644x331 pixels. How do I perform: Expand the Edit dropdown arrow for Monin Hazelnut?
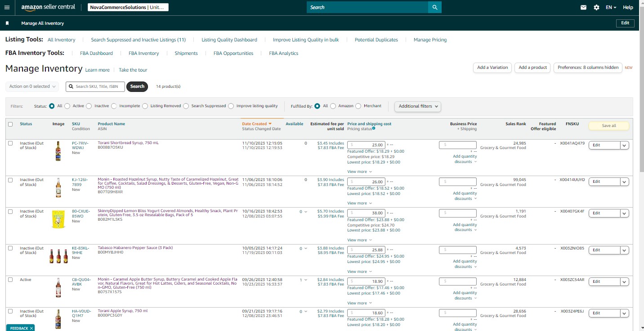pyautogui.click(x=624, y=181)
